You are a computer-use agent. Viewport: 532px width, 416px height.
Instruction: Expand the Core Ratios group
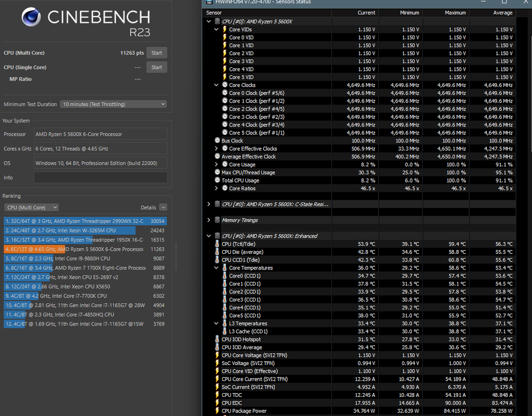pyautogui.click(x=216, y=188)
